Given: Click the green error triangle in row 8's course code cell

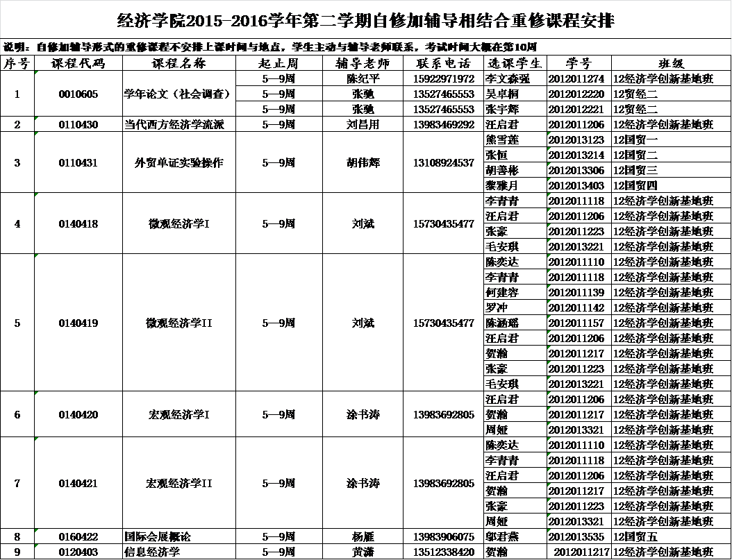Looking at the screenshot, I should coord(35,532).
